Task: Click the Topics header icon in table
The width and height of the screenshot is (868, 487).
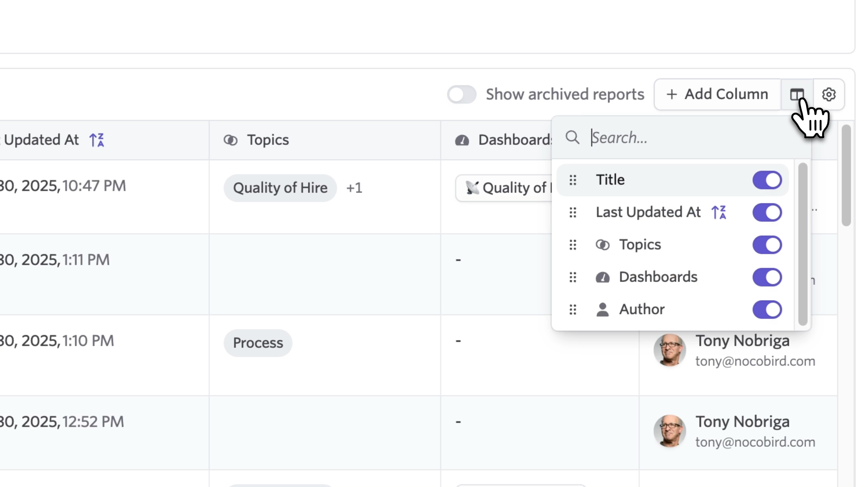Action: [x=231, y=140]
